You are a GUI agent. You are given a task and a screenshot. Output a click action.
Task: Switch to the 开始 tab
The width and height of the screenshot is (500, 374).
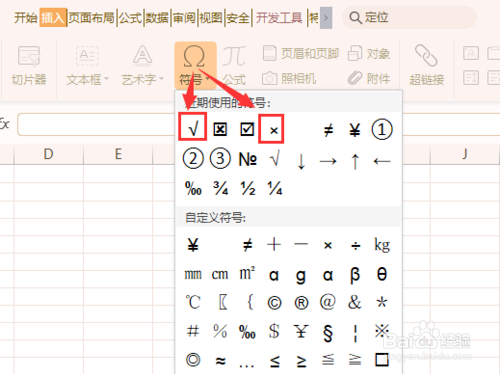[x=26, y=18]
